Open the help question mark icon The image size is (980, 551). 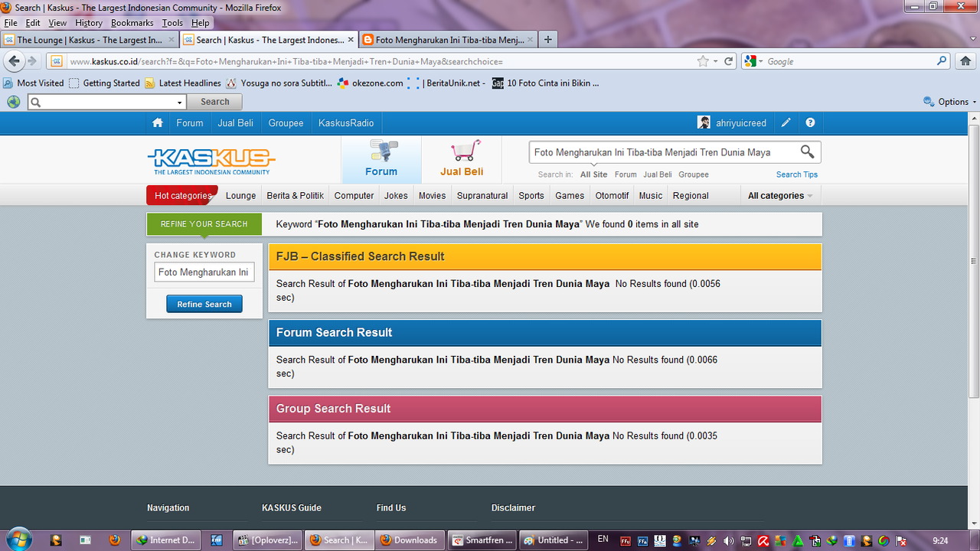point(810,123)
